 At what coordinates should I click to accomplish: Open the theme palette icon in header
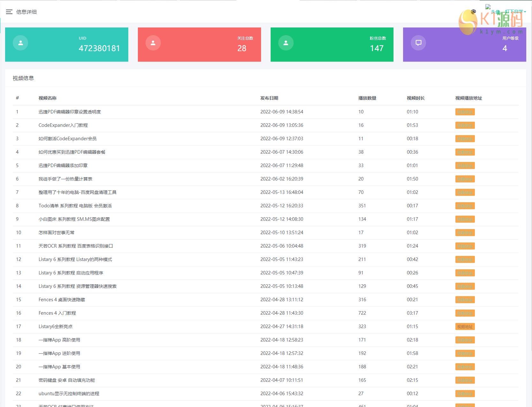coord(474,12)
